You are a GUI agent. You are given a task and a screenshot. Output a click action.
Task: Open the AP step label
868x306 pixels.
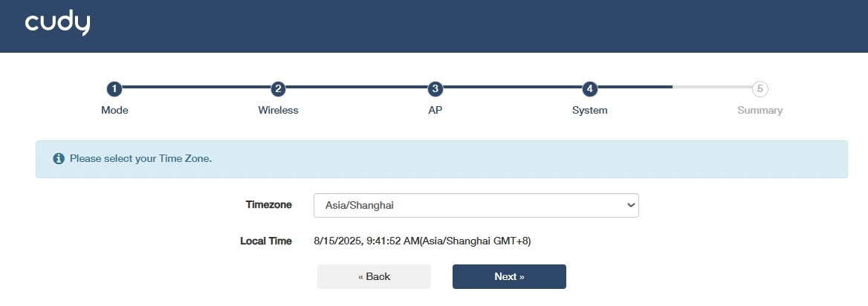(x=435, y=110)
